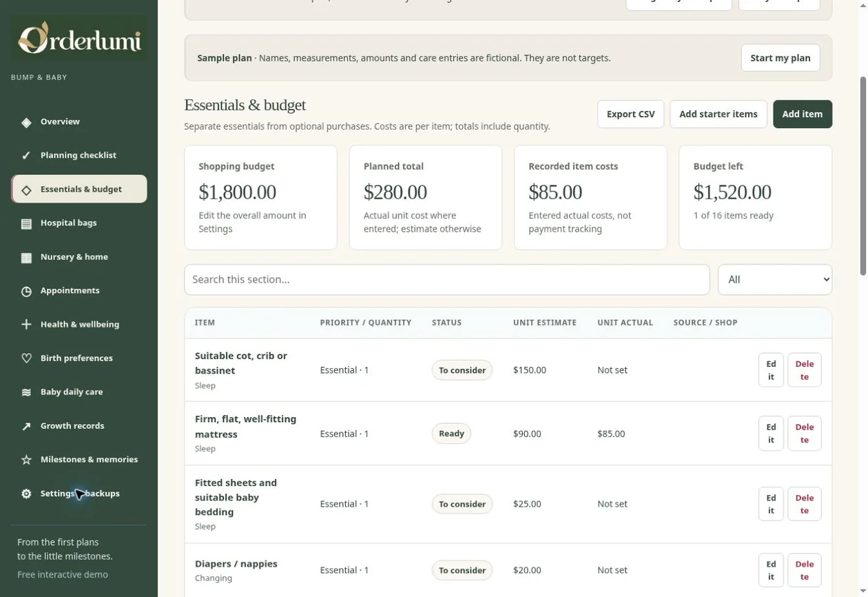The height and width of the screenshot is (597, 868).
Task: Click the Health & wellbeing plus icon
Action: (26, 325)
